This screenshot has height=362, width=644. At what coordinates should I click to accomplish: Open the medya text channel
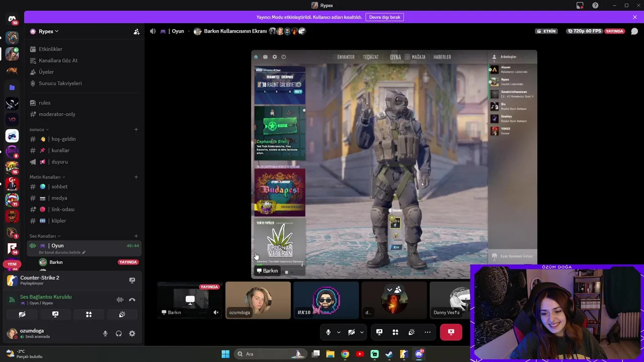(x=59, y=198)
